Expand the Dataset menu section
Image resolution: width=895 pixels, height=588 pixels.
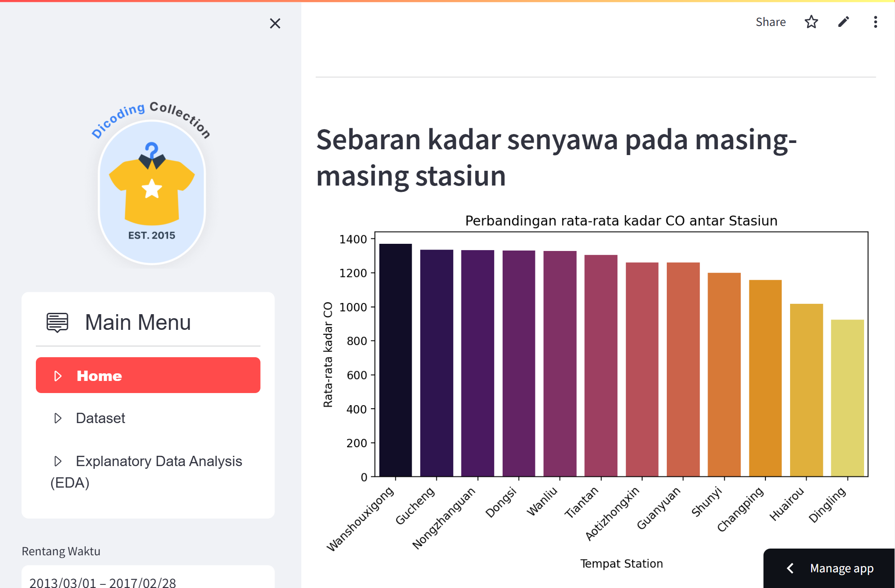click(x=100, y=418)
